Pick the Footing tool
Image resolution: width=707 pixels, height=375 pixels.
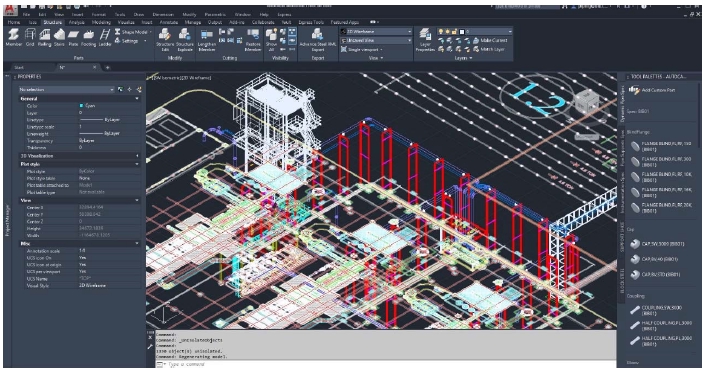(x=88, y=37)
